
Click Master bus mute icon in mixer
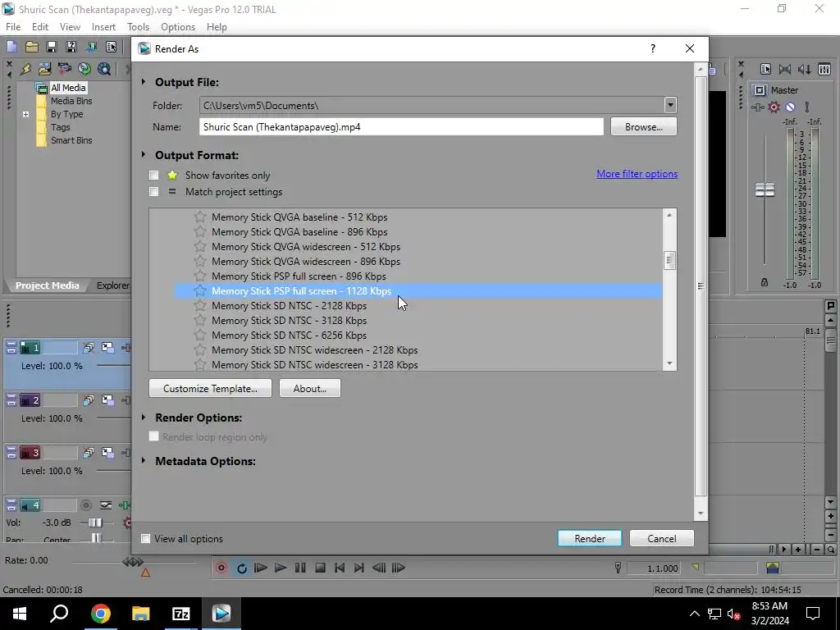click(790, 107)
